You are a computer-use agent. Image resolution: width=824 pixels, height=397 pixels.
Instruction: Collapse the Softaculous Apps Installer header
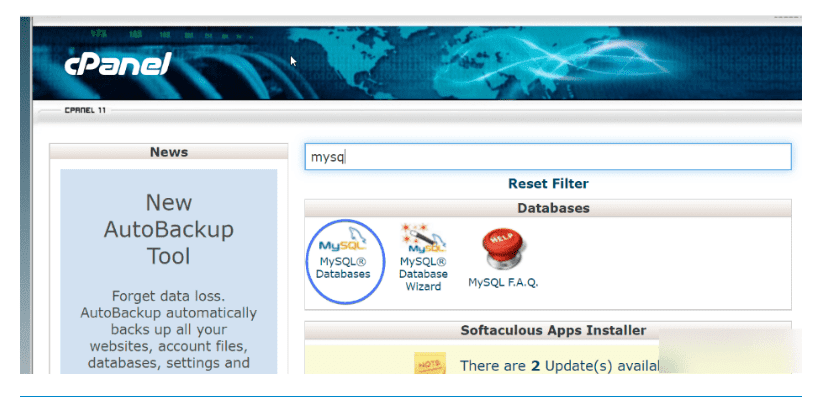(x=548, y=330)
